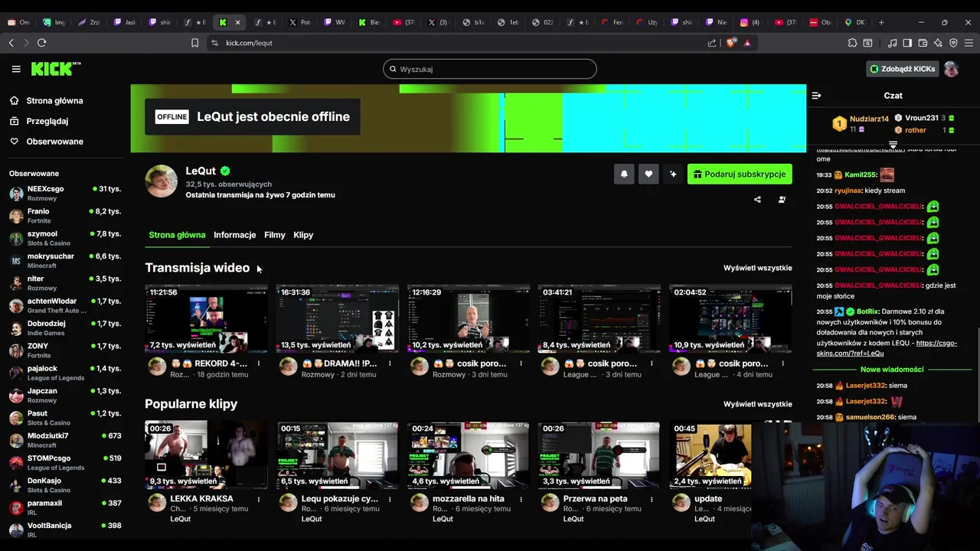Click Nowe wiadomości in chat
This screenshot has height=551, width=980.
pyautogui.click(x=891, y=369)
